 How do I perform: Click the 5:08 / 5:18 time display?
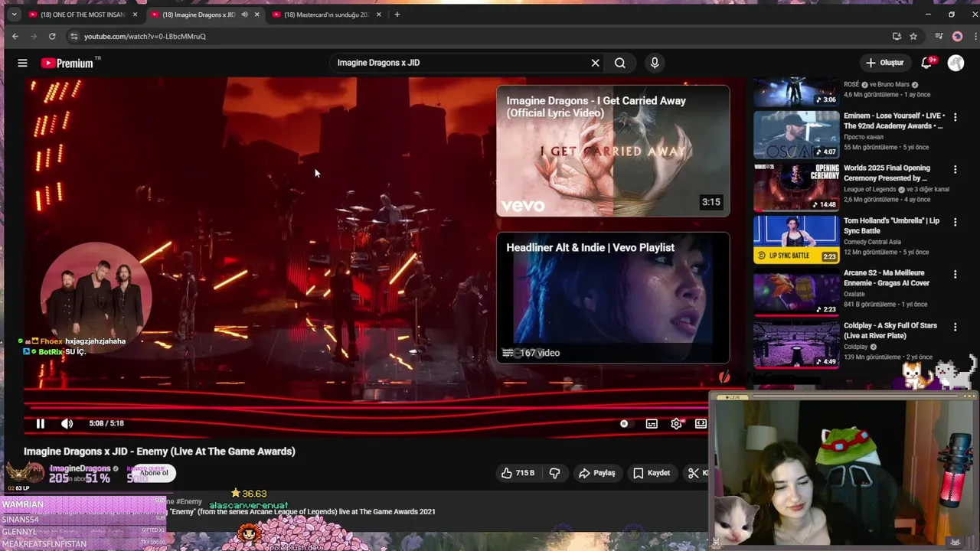tap(106, 423)
